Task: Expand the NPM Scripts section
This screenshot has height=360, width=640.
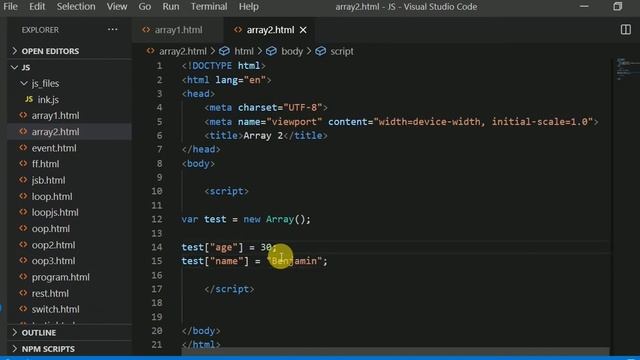Action: [69, 349]
